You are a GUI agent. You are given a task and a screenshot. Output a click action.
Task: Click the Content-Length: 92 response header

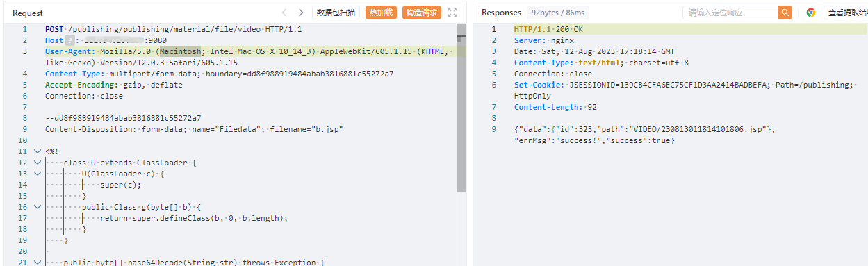[555, 107]
